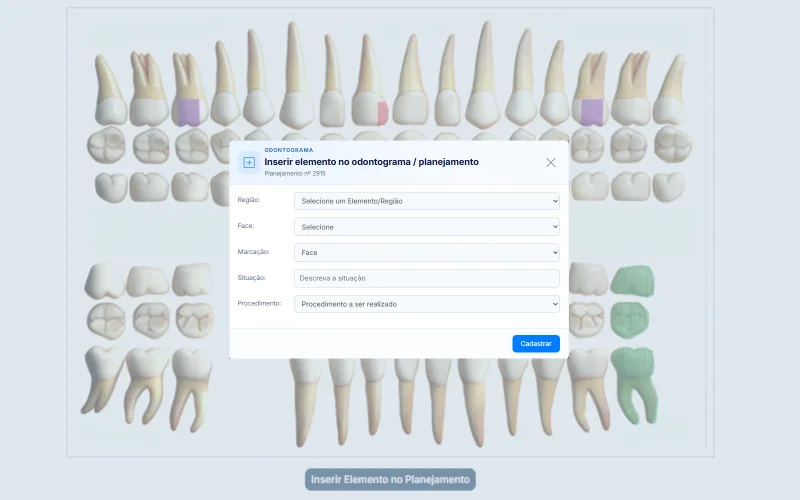Click the purple-marked upper right premolar
This screenshot has width=800, height=500.
[592, 89]
